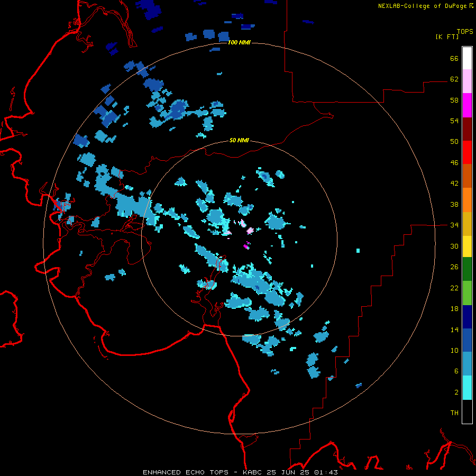
Task: Select the dark orange legend swatch
Action: (467, 176)
